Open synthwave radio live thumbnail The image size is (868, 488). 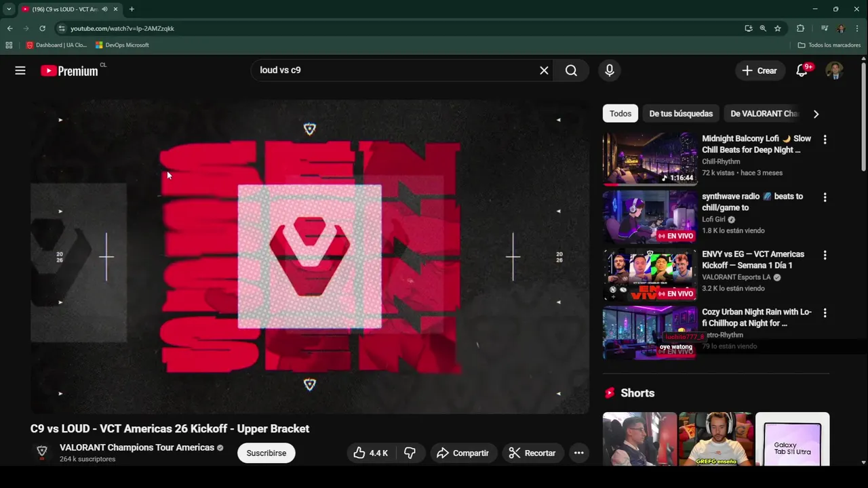(x=650, y=216)
